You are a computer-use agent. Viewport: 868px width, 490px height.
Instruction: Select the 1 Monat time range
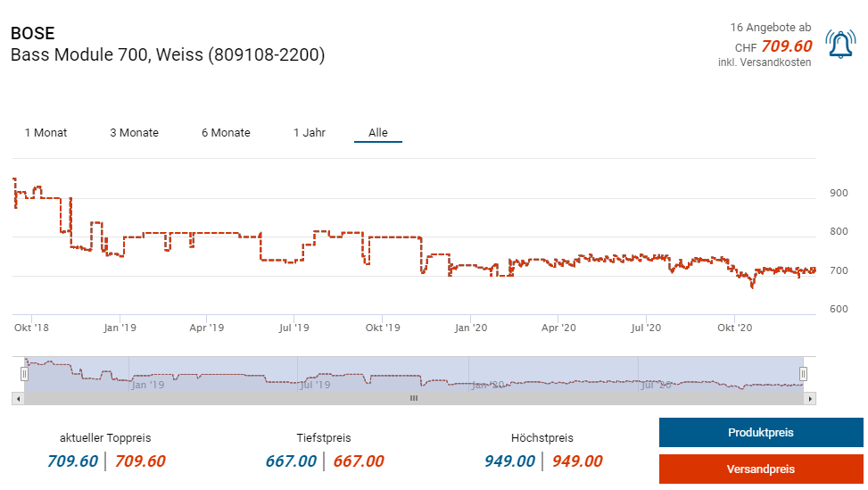click(45, 133)
